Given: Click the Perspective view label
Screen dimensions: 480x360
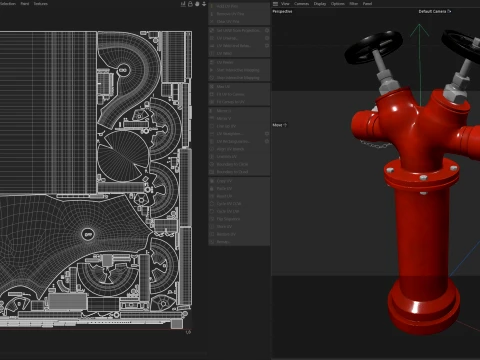Looking at the screenshot, I should point(282,11).
